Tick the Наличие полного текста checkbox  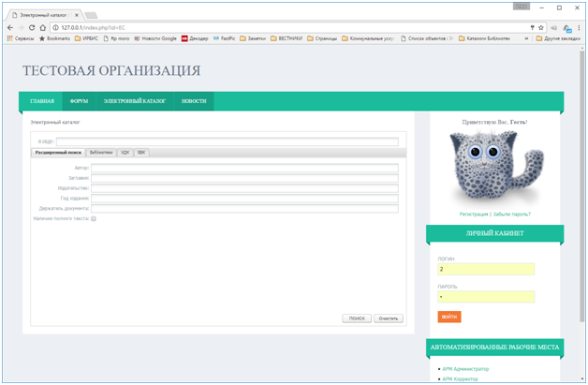click(x=94, y=218)
